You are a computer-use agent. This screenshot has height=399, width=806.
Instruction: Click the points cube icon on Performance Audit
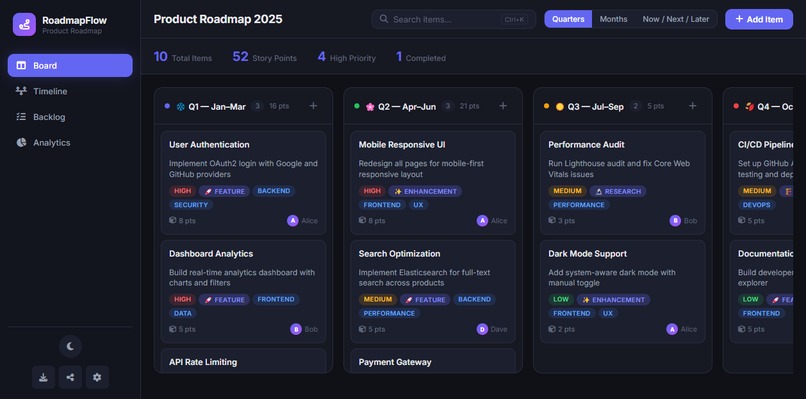coord(552,220)
